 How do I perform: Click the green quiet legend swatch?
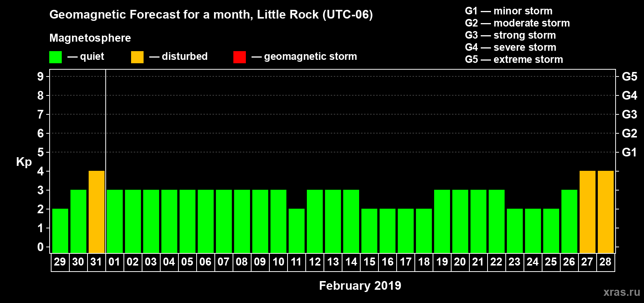[x=55, y=57]
